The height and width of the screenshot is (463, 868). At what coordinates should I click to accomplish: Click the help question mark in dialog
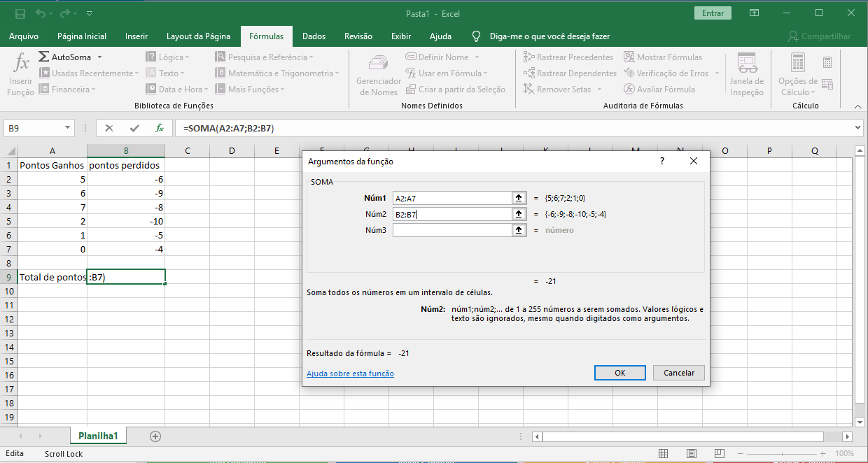pos(661,162)
